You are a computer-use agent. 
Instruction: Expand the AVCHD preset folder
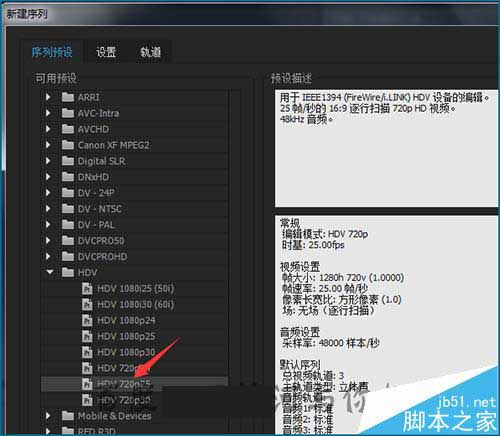point(48,129)
